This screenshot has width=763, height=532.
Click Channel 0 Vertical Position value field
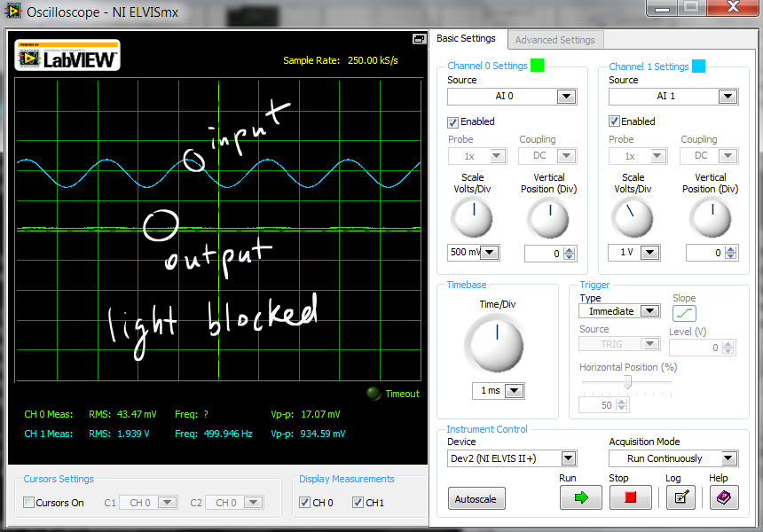544,254
